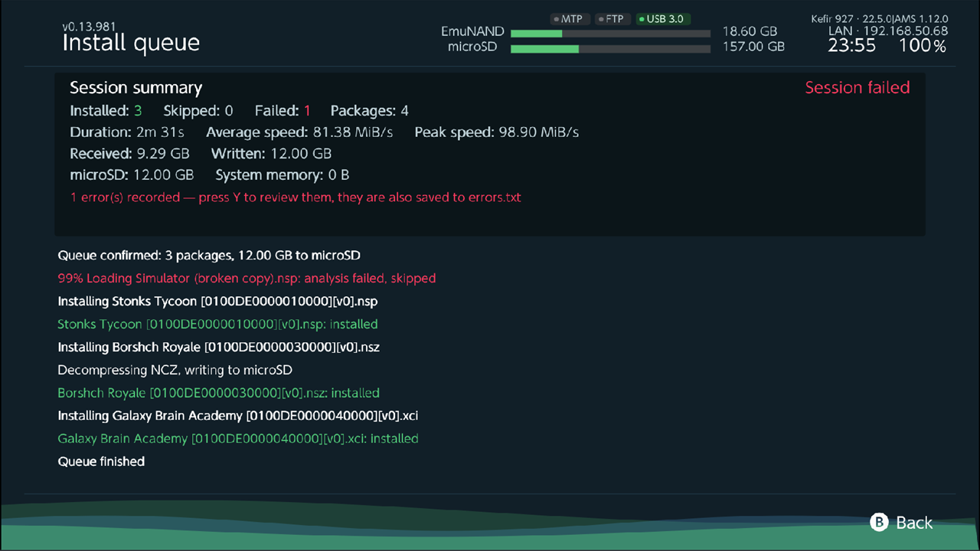Click the EmuNAND 18.60 GB value
Viewport: 980px width, 551px height.
[750, 31]
